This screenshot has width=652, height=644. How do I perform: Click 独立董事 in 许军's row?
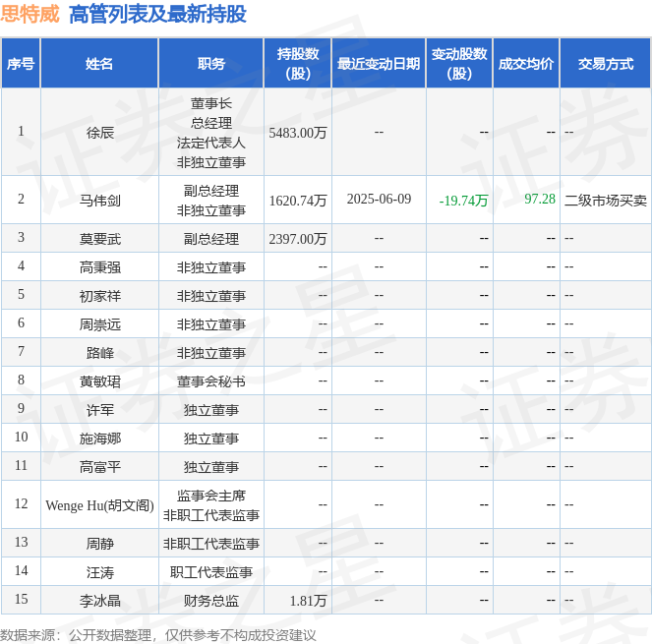[x=211, y=410]
